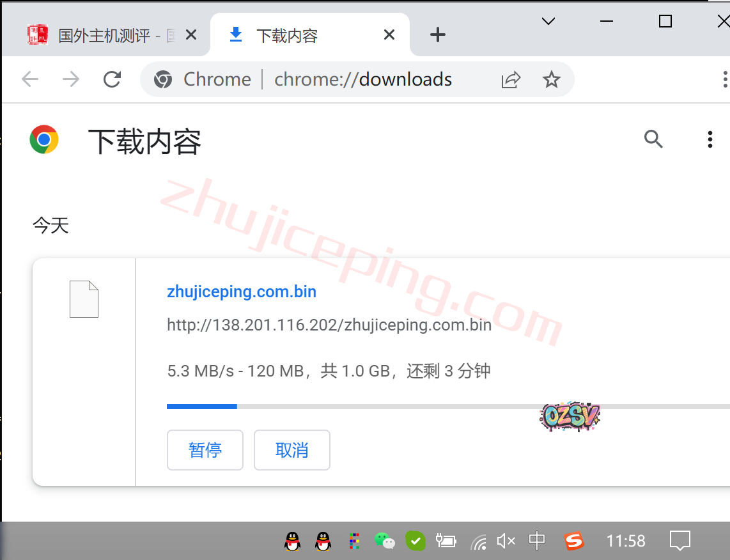Screen dimensions: 730x560
Task: Open the zhujiceping.com.bin file link
Action: 242,292
